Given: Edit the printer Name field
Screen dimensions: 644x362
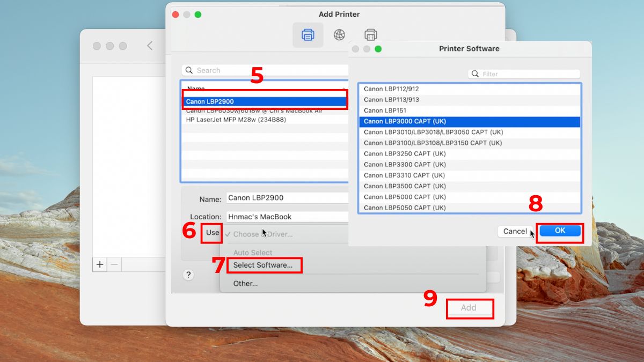Looking at the screenshot, I should point(288,198).
